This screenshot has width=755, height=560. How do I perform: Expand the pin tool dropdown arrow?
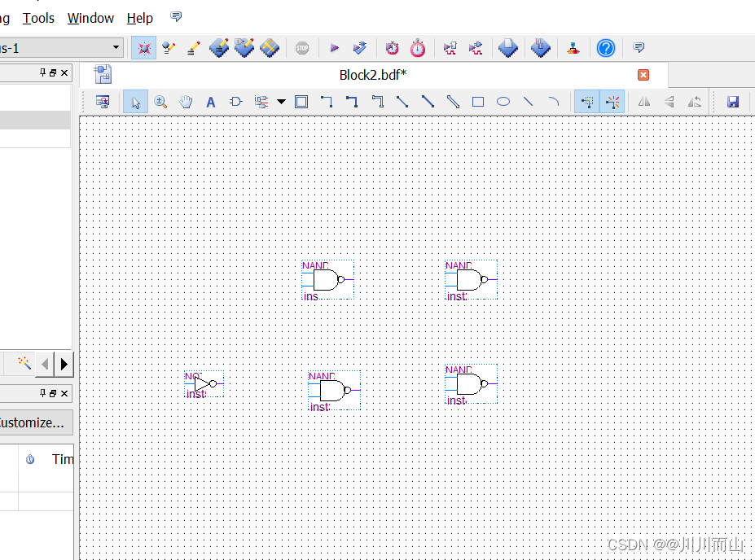[281, 102]
